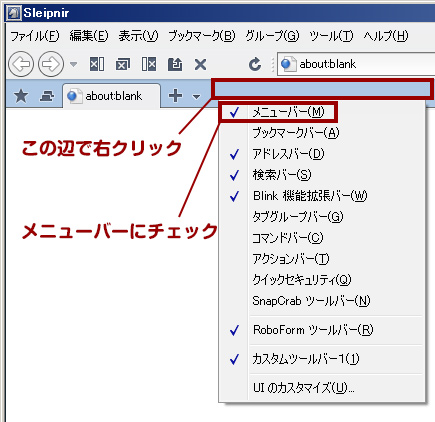Toggle カスタムツールバー1(1) option

322,359
